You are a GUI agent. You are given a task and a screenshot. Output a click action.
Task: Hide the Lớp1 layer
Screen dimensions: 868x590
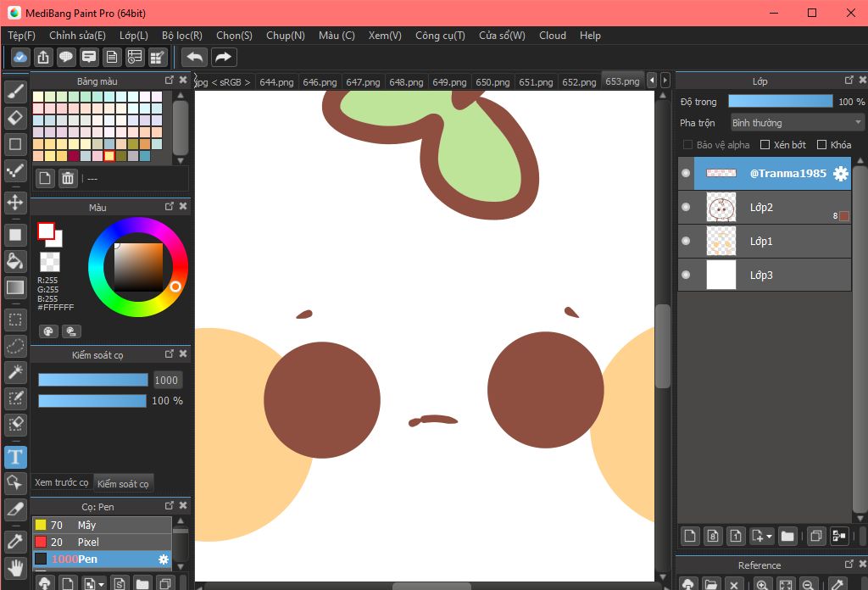686,241
